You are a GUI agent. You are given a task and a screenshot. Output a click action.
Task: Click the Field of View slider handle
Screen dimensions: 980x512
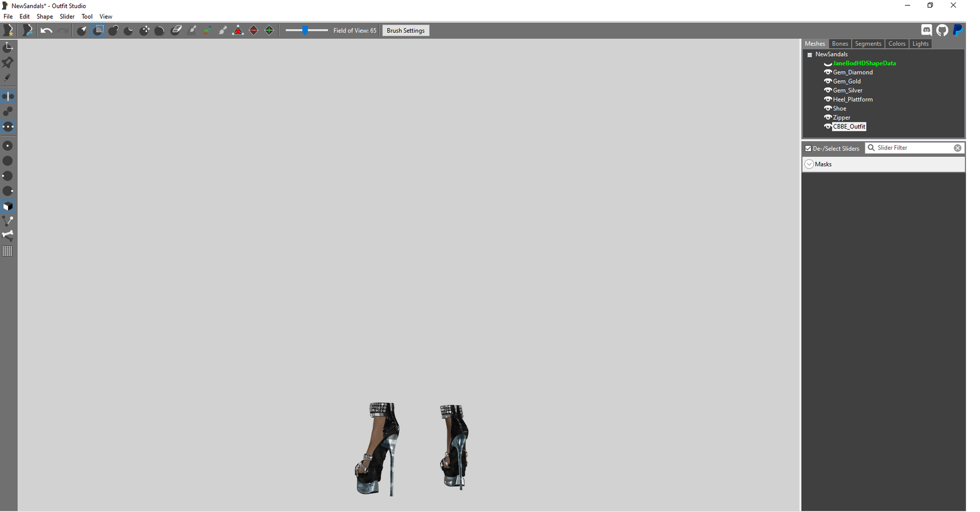tap(305, 31)
